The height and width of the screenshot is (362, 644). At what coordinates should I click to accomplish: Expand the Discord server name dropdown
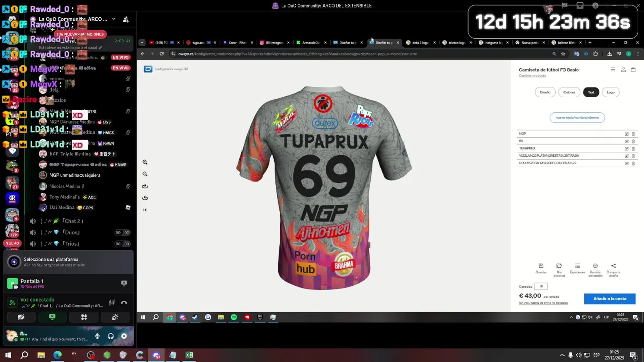coord(114,19)
